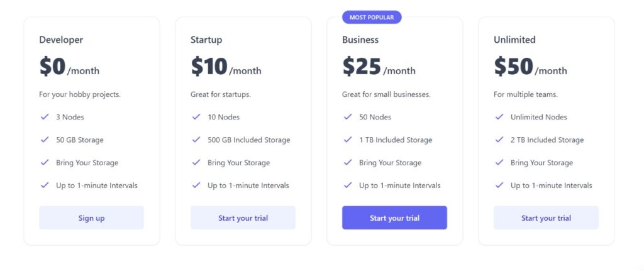Select the Developer plan heading
Image resolution: width=644 pixels, height=271 pixels.
(61, 40)
